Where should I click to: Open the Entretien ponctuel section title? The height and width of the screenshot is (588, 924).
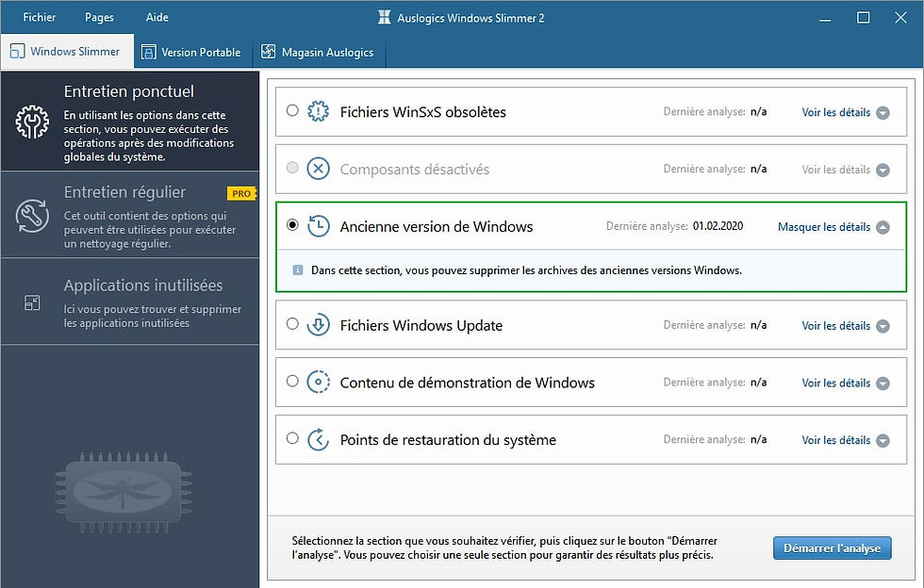[128, 91]
